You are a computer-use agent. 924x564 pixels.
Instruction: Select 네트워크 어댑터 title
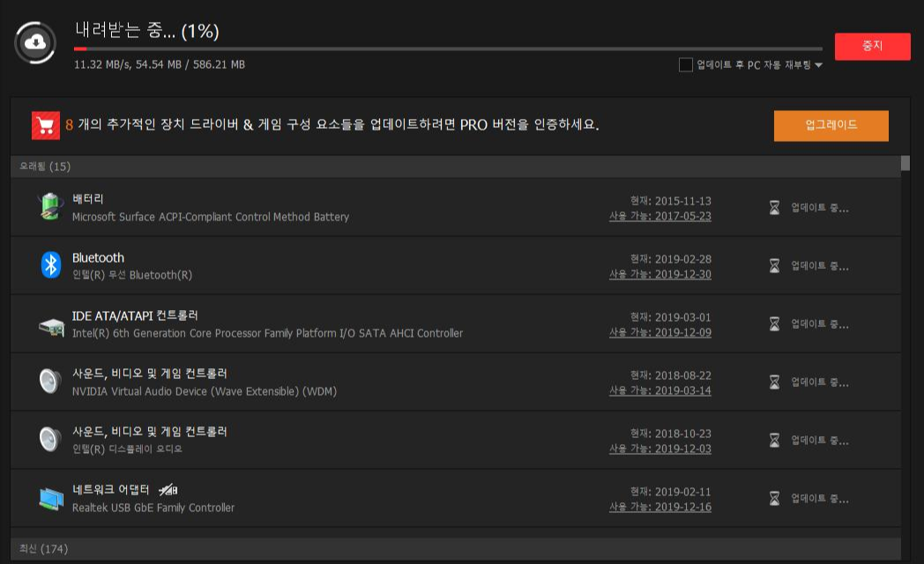(110, 490)
